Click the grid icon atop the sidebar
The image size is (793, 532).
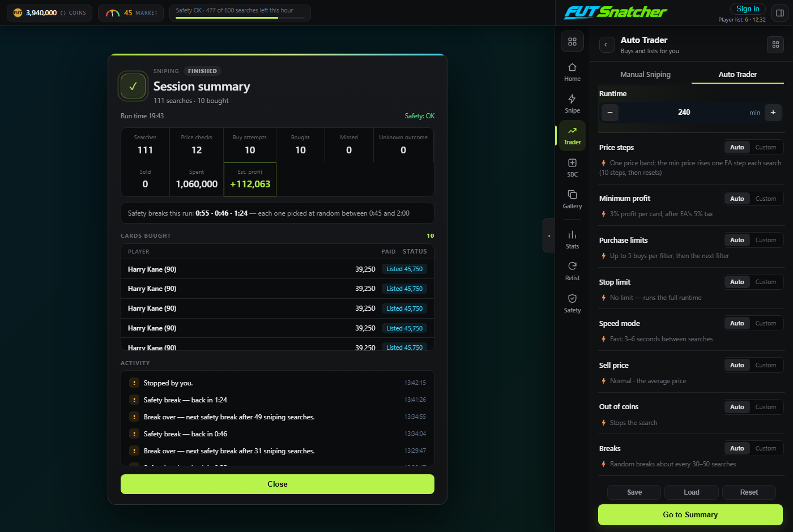point(572,42)
